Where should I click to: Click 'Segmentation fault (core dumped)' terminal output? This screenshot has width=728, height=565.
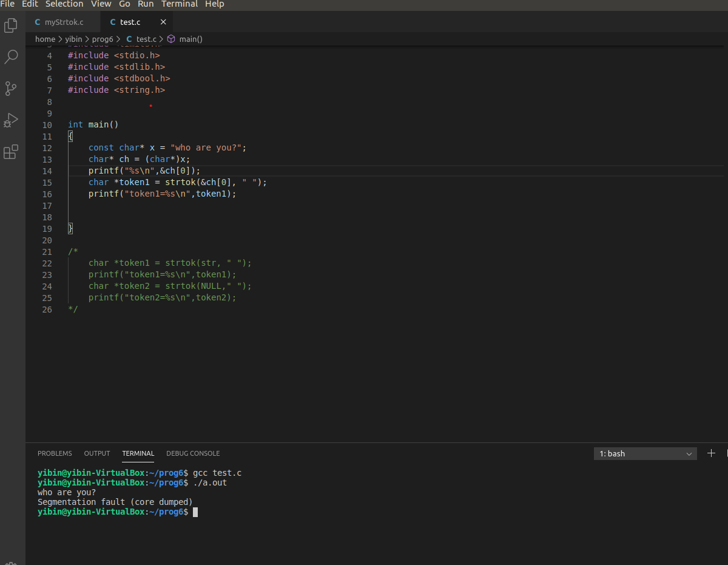pyautogui.click(x=115, y=502)
